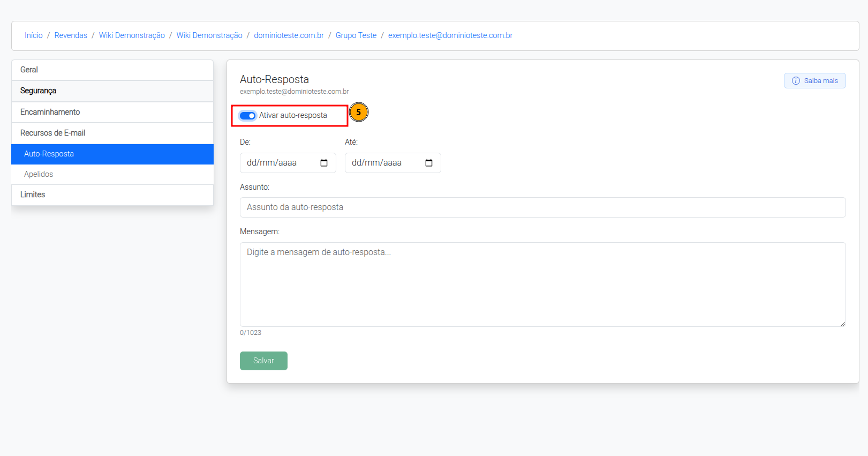Click the 0/1023 character counter
Image resolution: width=868 pixels, height=456 pixels.
251,333
